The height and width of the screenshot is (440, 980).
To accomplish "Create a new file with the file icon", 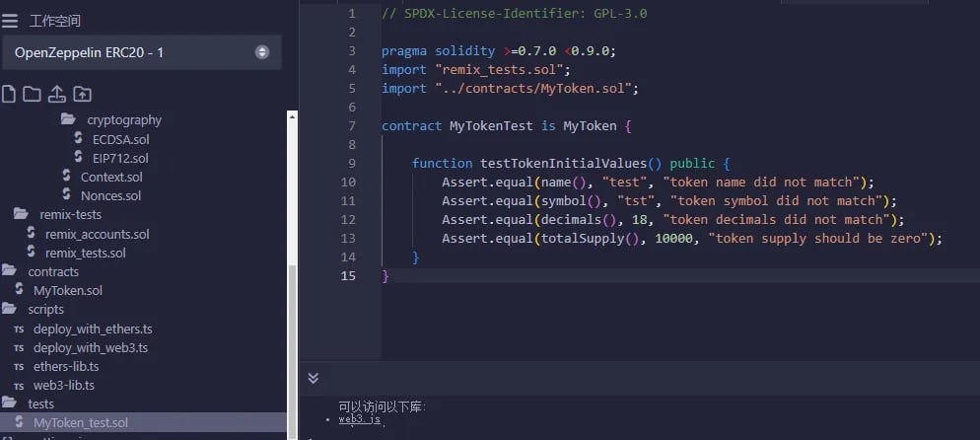I will [8, 95].
